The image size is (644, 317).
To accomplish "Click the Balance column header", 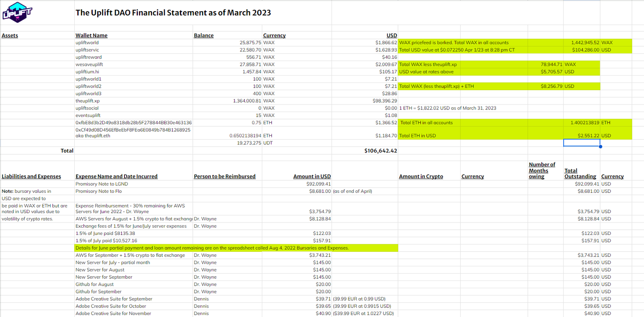I will (x=205, y=35).
